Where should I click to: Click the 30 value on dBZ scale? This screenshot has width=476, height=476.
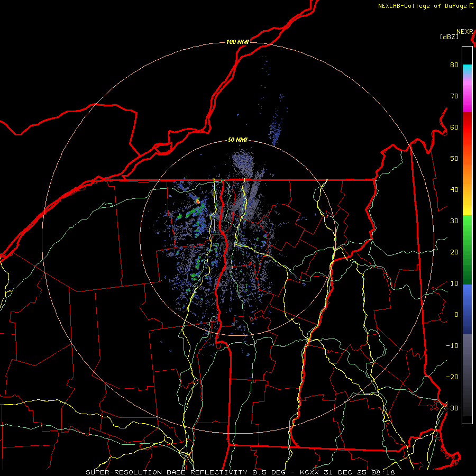pos(454,221)
